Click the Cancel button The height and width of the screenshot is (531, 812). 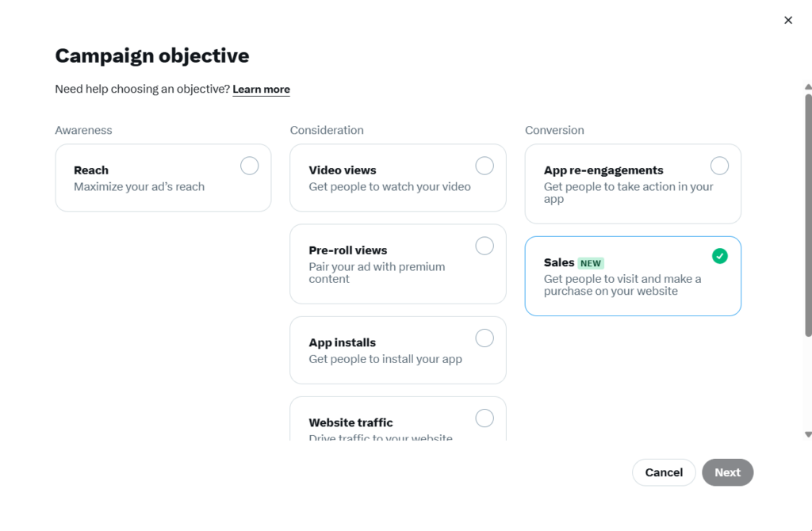pos(664,472)
